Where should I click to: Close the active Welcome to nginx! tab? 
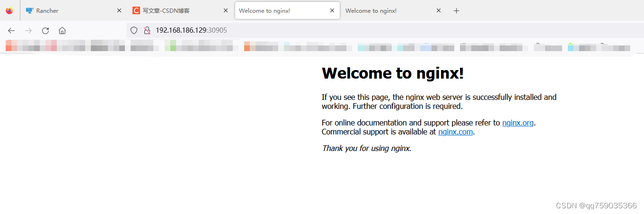(332, 10)
